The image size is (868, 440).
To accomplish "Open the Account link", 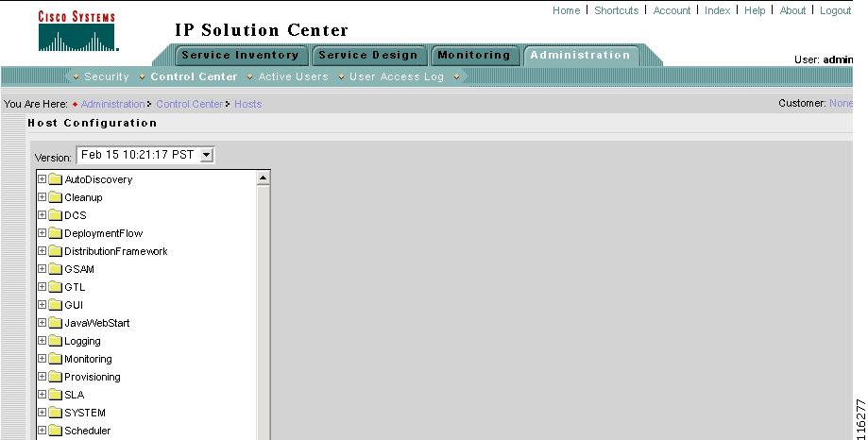I will 672,10.
